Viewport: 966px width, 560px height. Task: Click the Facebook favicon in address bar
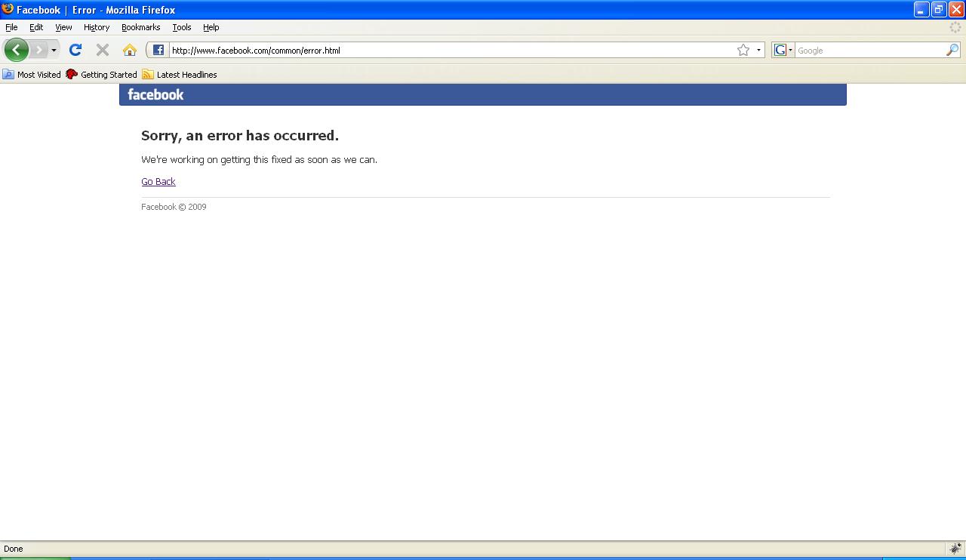158,50
